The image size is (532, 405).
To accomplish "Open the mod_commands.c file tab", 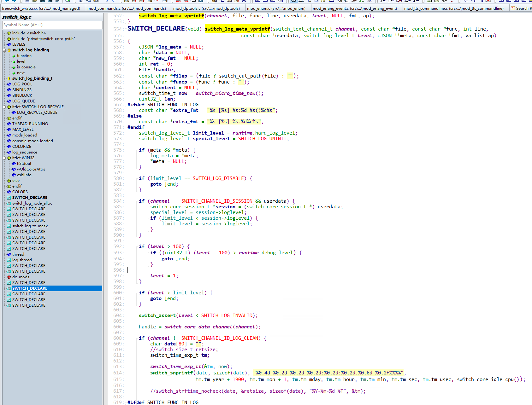I will [x=127, y=9].
